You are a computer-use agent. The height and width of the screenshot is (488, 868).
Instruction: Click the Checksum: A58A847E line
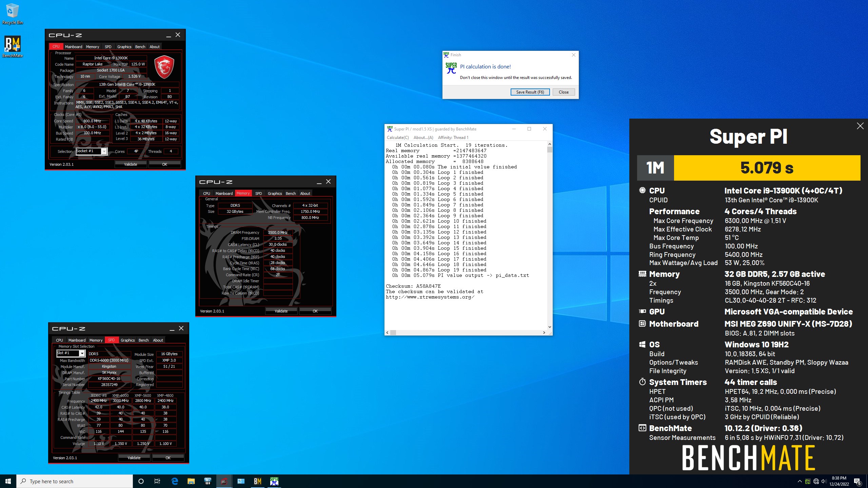click(x=413, y=286)
